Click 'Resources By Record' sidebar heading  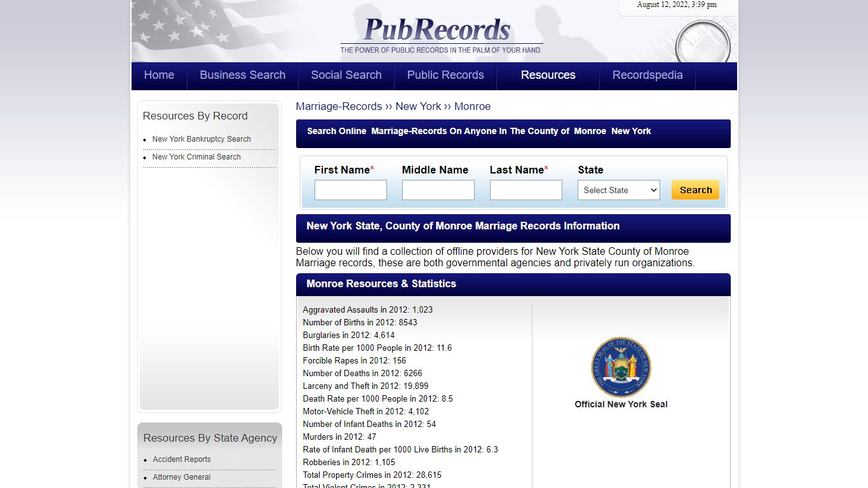click(195, 116)
